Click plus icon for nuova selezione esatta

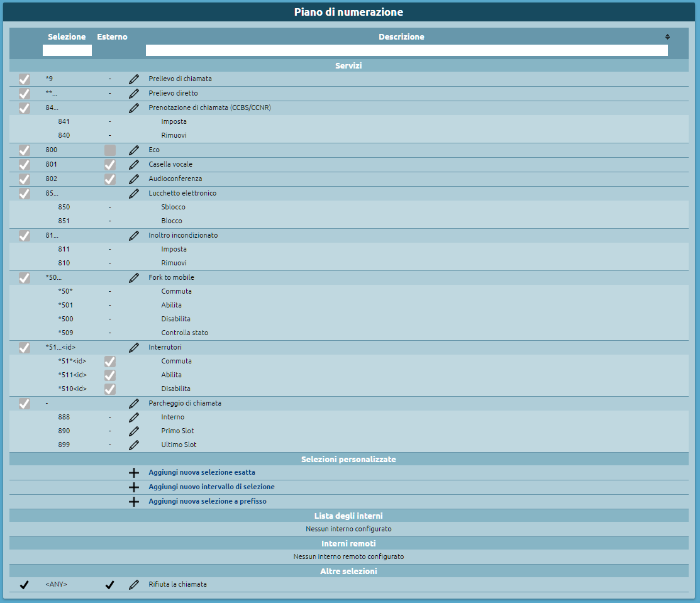click(133, 473)
